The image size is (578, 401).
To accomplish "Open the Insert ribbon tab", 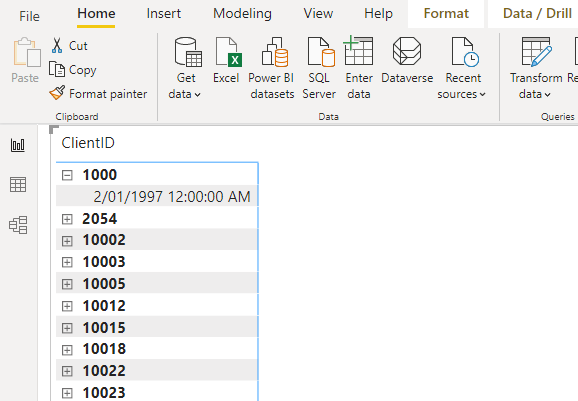I will tap(164, 14).
